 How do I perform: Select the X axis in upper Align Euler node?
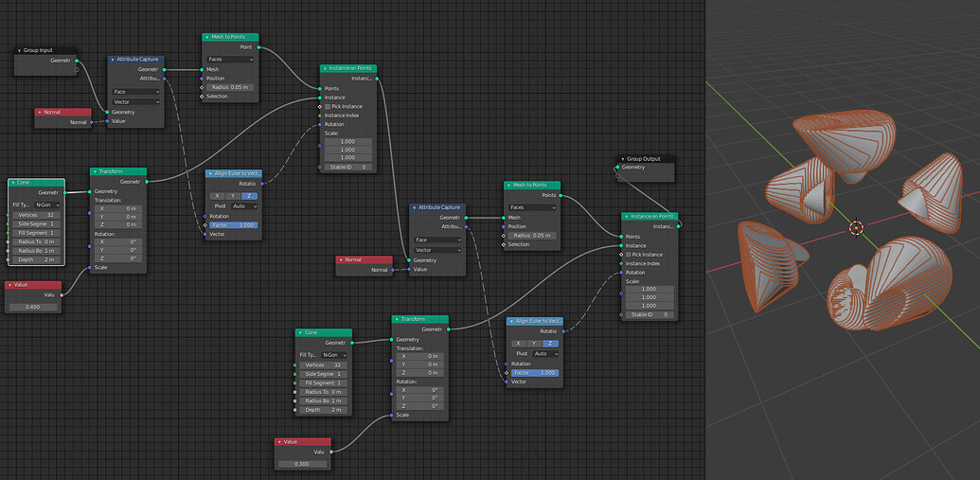217,196
